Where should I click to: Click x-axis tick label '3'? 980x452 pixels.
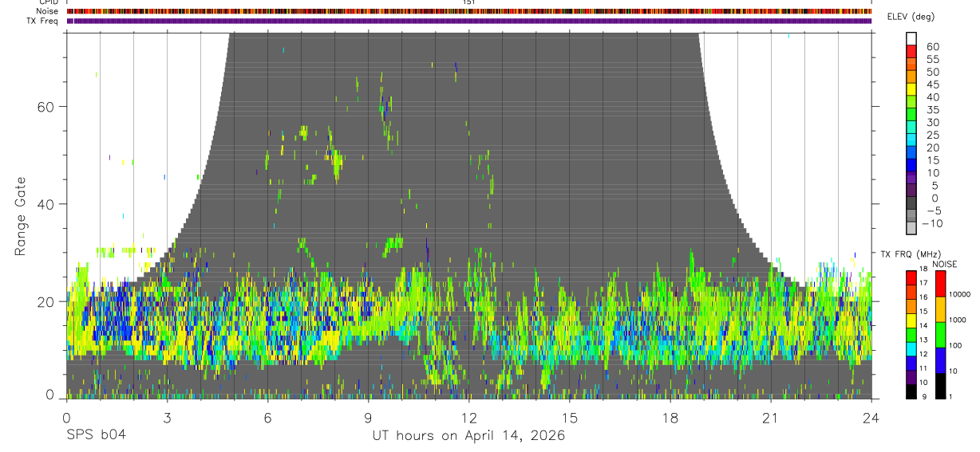click(x=167, y=418)
